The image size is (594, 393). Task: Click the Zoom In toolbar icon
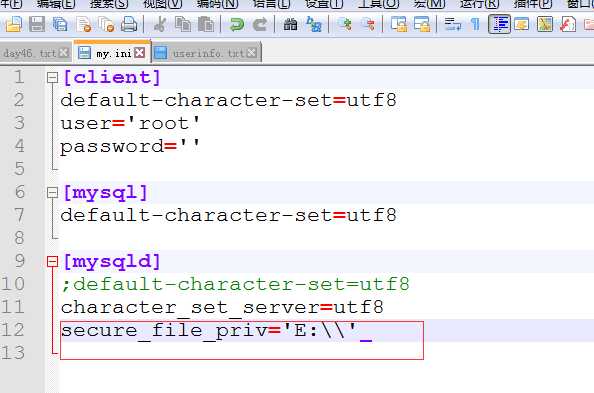pos(345,24)
